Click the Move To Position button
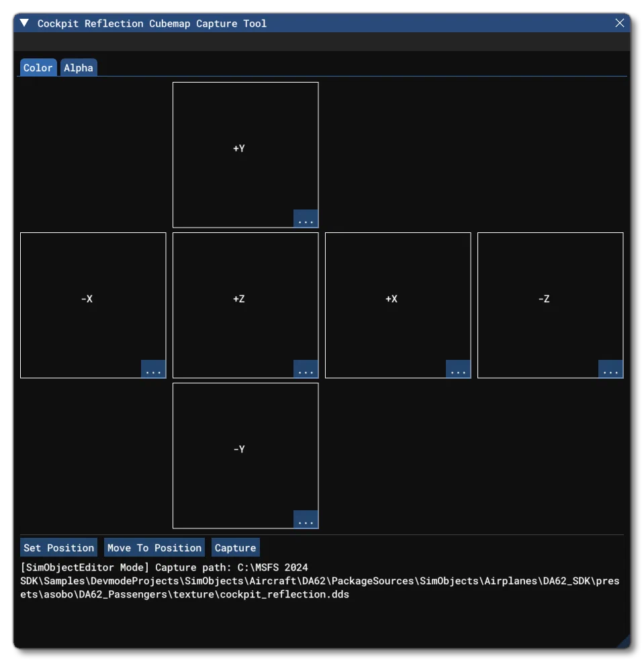 pyautogui.click(x=154, y=548)
